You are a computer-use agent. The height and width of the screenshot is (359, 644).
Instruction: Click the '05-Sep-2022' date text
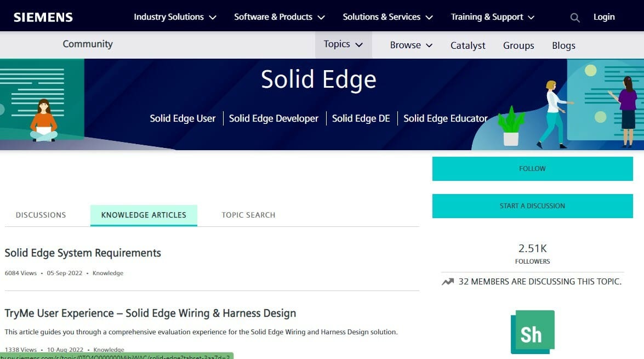pyautogui.click(x=65, y=273)
